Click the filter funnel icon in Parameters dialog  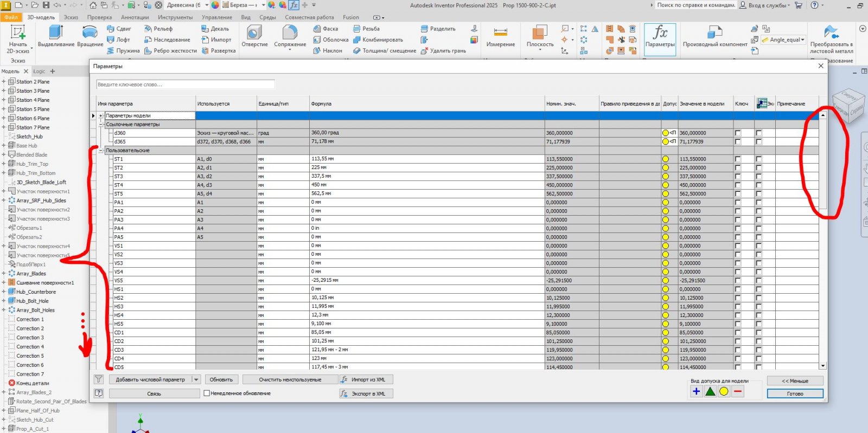tap(99, 379)
